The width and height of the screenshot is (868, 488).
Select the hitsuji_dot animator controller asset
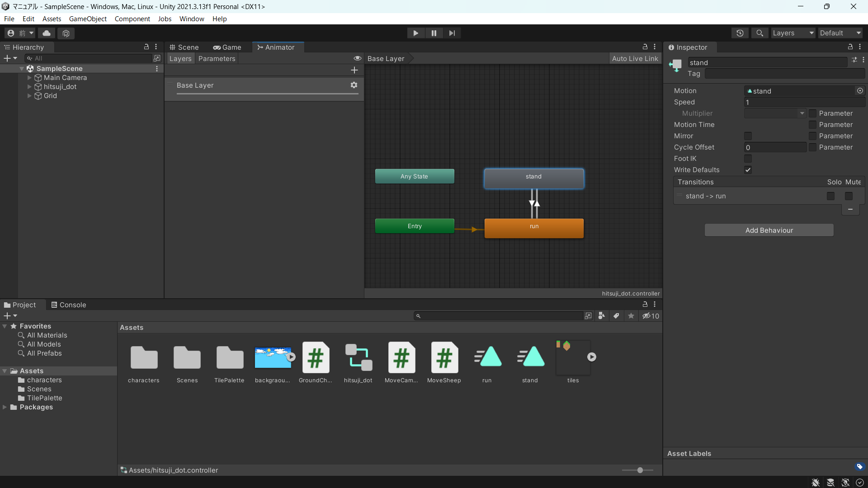[x=359, y=358]
